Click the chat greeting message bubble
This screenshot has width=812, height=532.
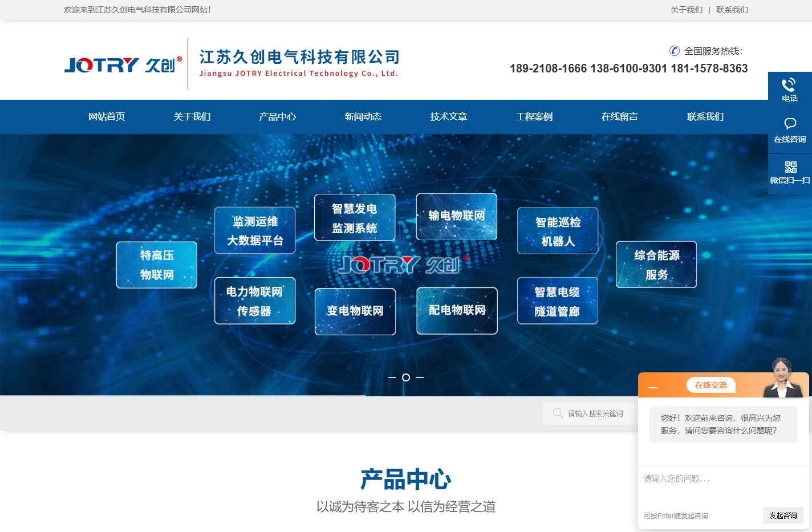[724, 424]
